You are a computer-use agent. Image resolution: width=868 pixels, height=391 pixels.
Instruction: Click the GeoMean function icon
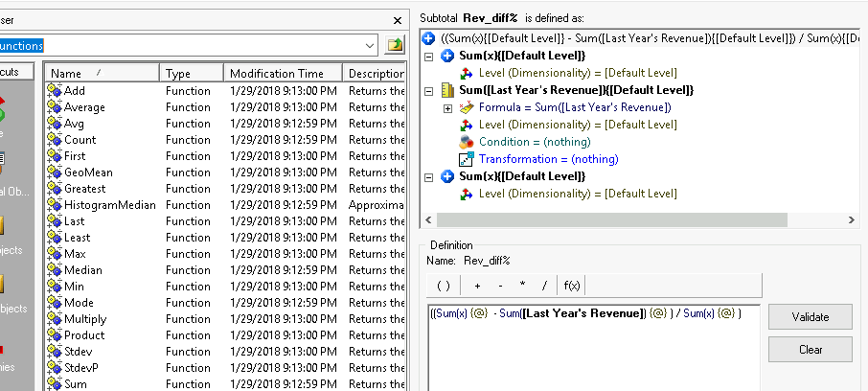click(x=55, y=172)
